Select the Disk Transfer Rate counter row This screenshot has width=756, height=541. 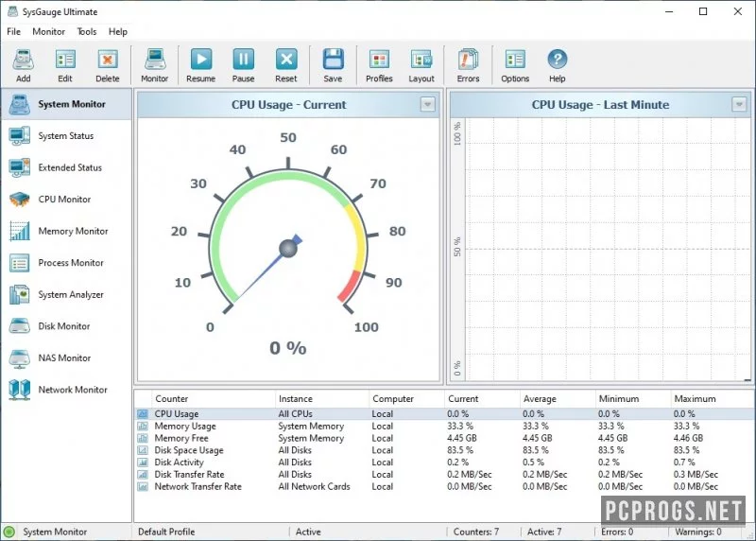click(444, 475)
